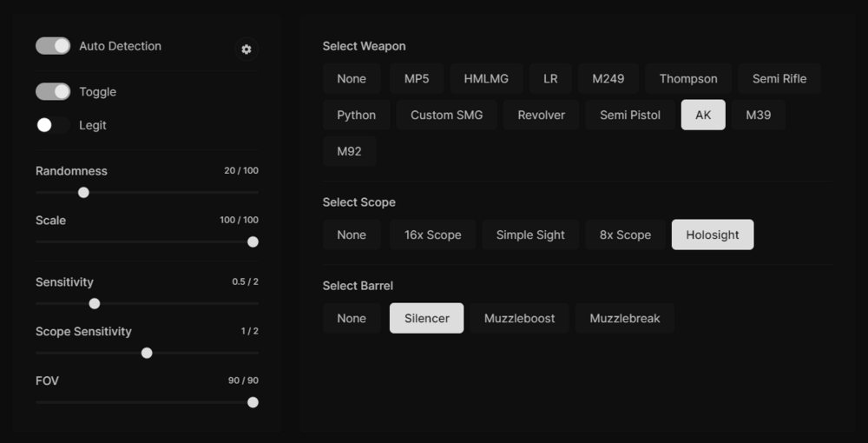Click the Randomness value "20 / 100"
The image size is (868, 443).
pos(241,170)
